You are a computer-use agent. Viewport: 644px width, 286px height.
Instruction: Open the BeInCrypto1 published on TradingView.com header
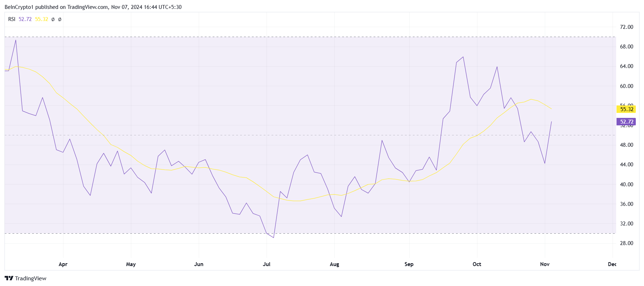(93, 7)
